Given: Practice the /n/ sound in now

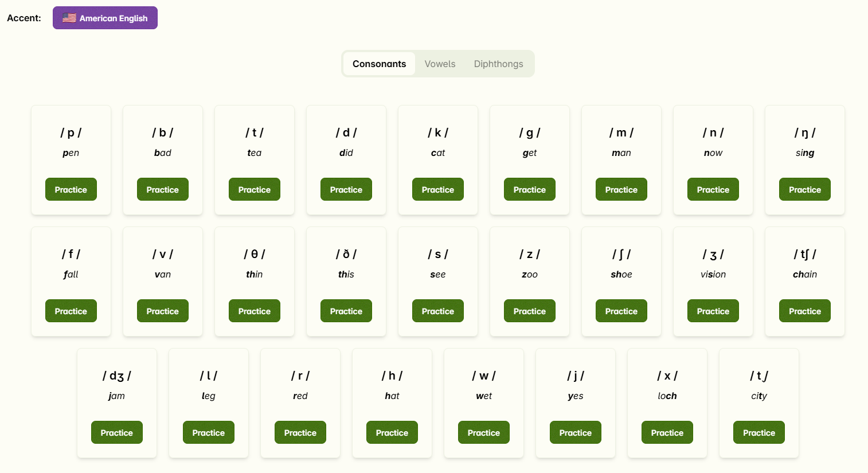Looking at the screenshot, I should click(x=713, y=189).
